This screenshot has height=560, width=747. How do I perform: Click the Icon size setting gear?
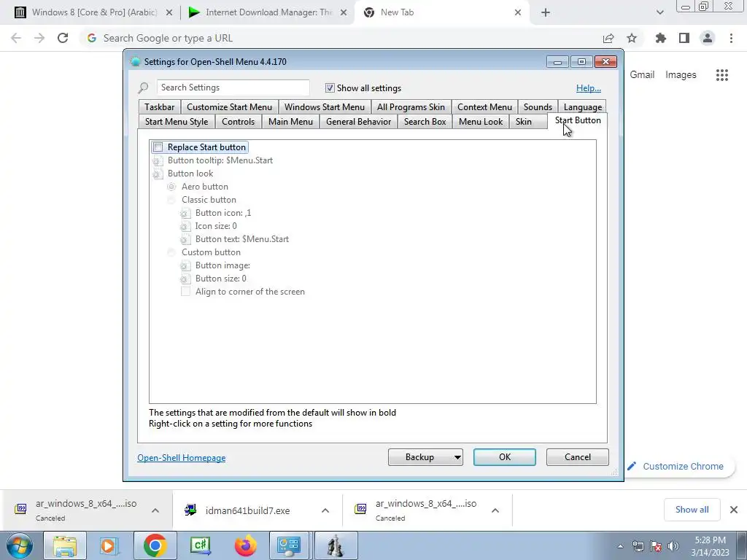click(185, 226)
